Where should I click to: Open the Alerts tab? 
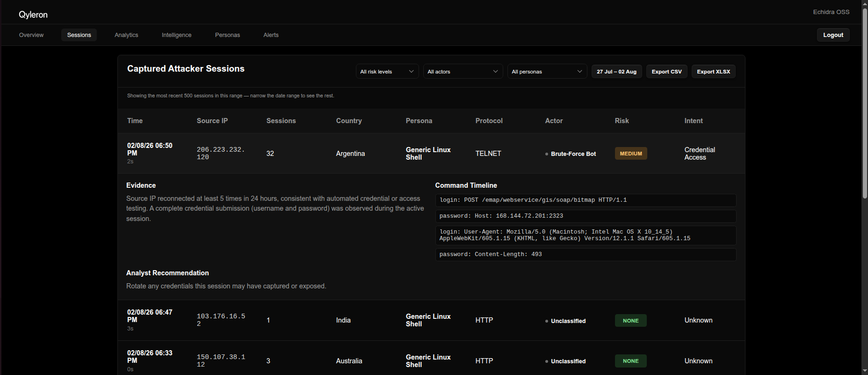(x=271, y=35)
